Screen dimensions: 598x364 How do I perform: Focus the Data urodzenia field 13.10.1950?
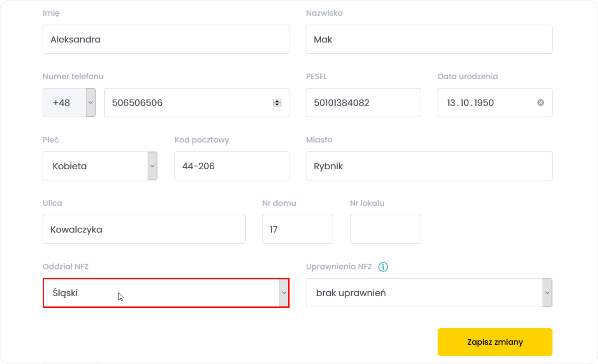point(495,103)
